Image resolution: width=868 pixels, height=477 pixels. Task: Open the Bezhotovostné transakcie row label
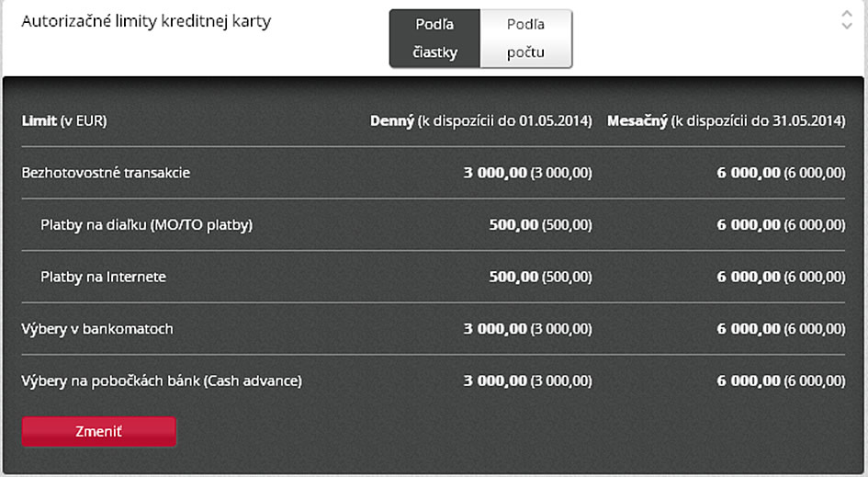click(x=106, y=173)
